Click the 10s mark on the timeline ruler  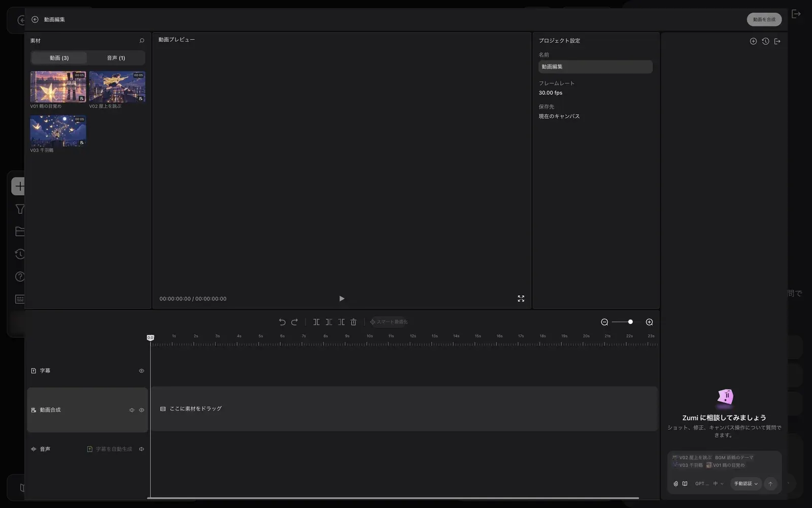coord(369,336)
